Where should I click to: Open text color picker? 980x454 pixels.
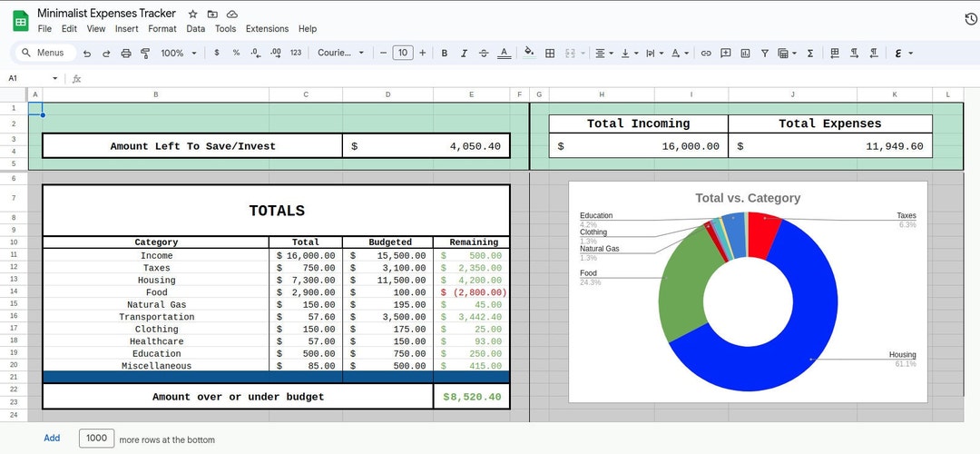tap(504, 54)
